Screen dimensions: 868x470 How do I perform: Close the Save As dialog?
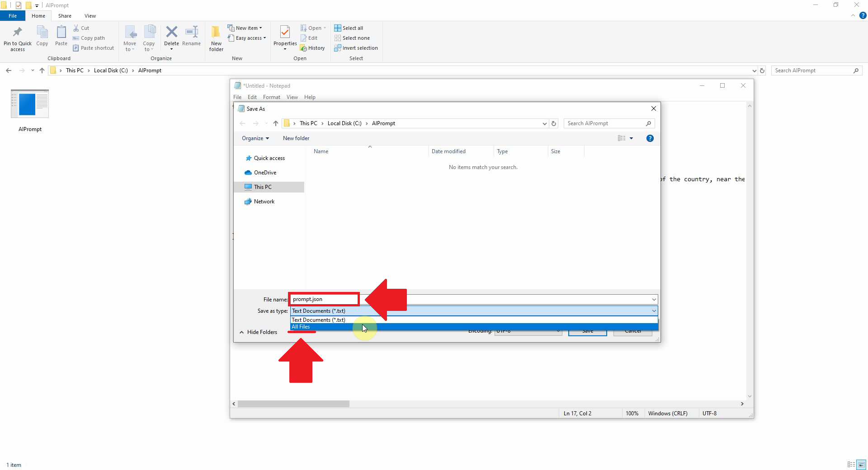(x=653, y=108)
